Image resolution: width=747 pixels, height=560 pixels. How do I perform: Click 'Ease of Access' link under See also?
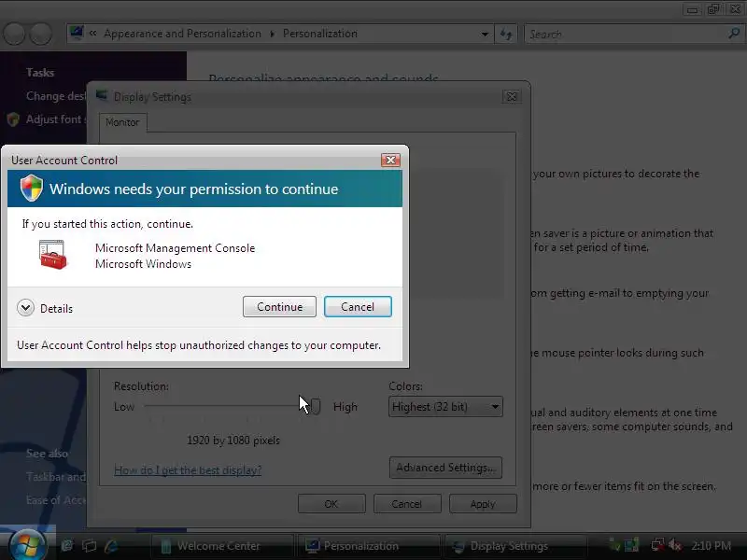click(56, 500)
